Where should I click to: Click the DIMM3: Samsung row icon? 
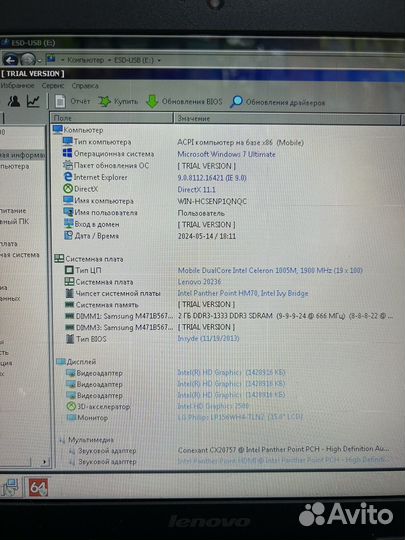point(70,327)
